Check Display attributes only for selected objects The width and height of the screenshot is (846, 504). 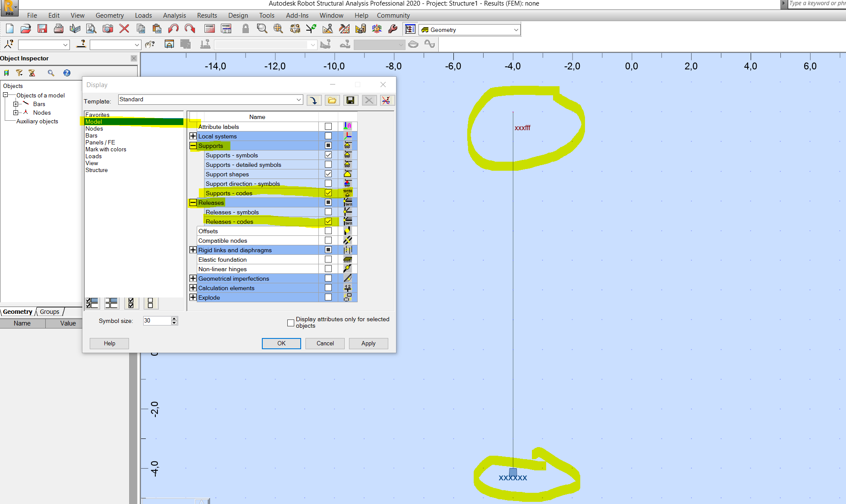(290, 322)
